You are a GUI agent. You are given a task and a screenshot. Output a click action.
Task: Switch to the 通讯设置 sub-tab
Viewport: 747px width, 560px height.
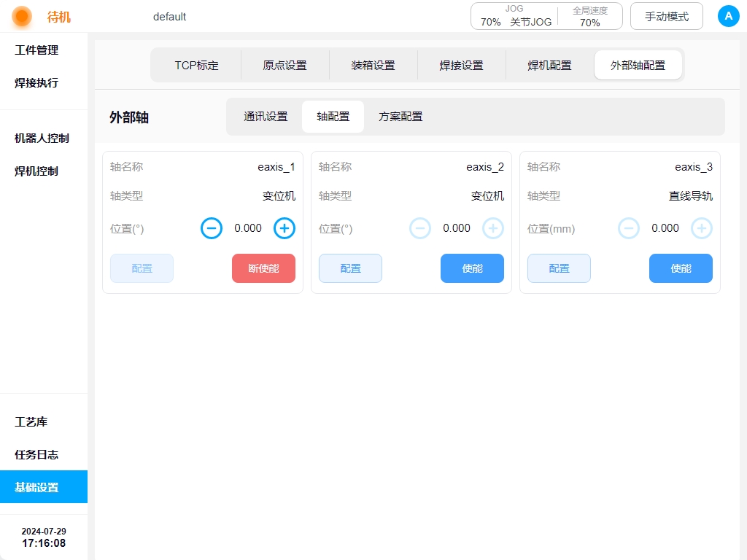[x=266, y=117]
